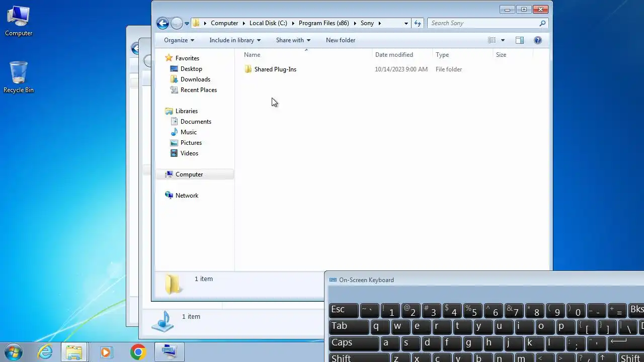Select the Computer segment in the address bar
This screenshot has height=362, width=644.
[224, 23]
